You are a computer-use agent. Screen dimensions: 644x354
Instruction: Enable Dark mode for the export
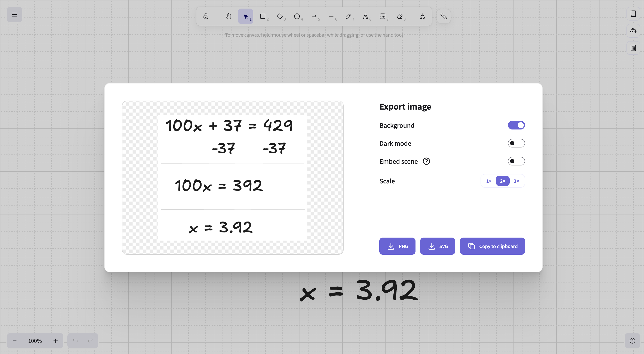pyautogui.click(x=516, y=143)
